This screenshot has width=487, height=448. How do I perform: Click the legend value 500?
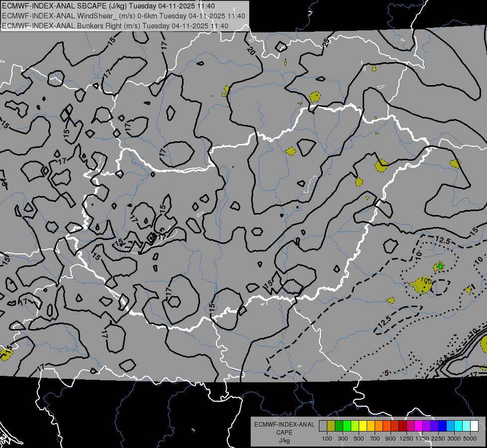359,439
